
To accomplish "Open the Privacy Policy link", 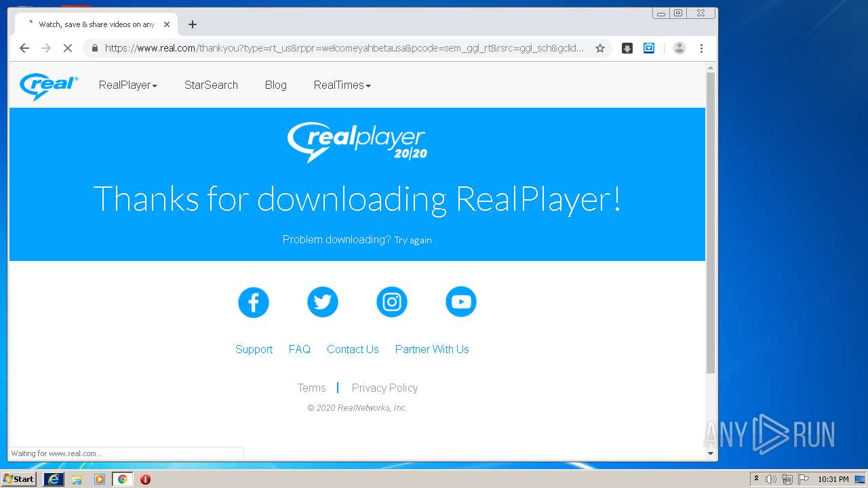I will coord(384,388).
